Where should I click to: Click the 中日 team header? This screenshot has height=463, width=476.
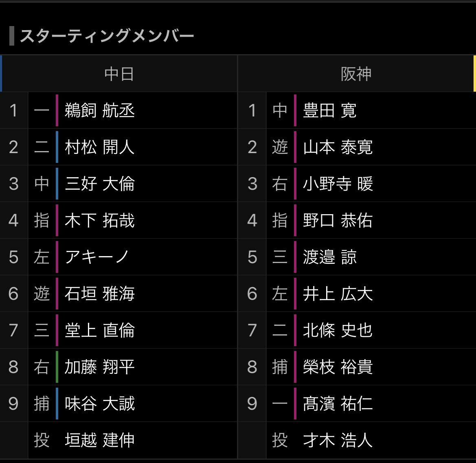(119, 74)
